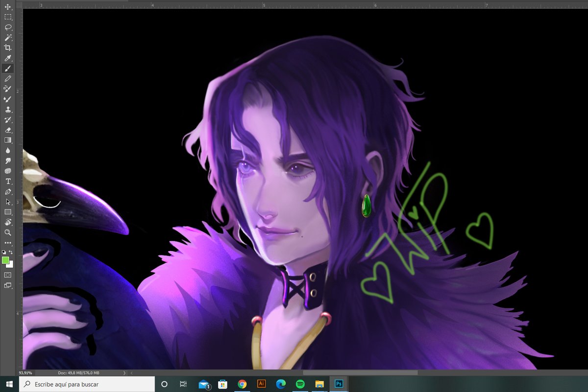
Task: Select the Lasso tool
Action: [8, 27]
